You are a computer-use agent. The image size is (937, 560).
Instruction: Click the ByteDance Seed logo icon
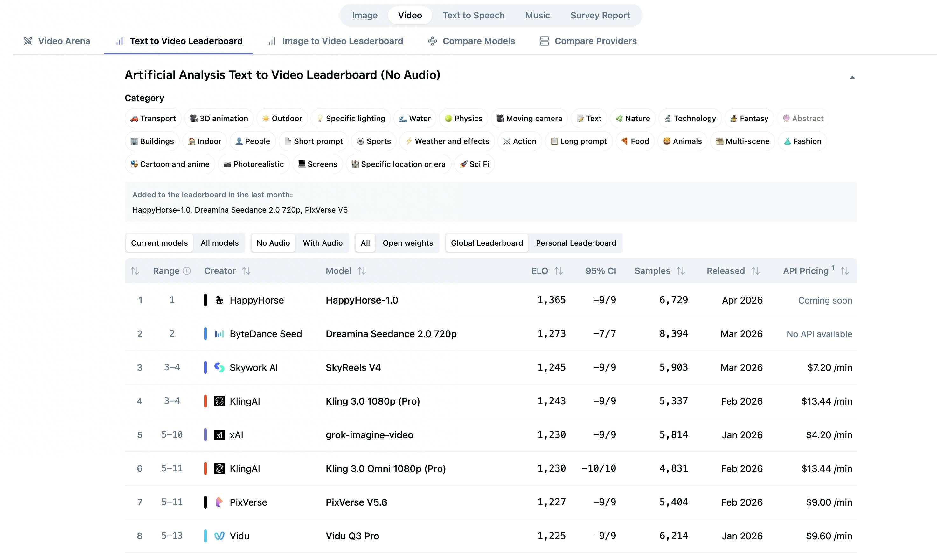coord(219,334)
